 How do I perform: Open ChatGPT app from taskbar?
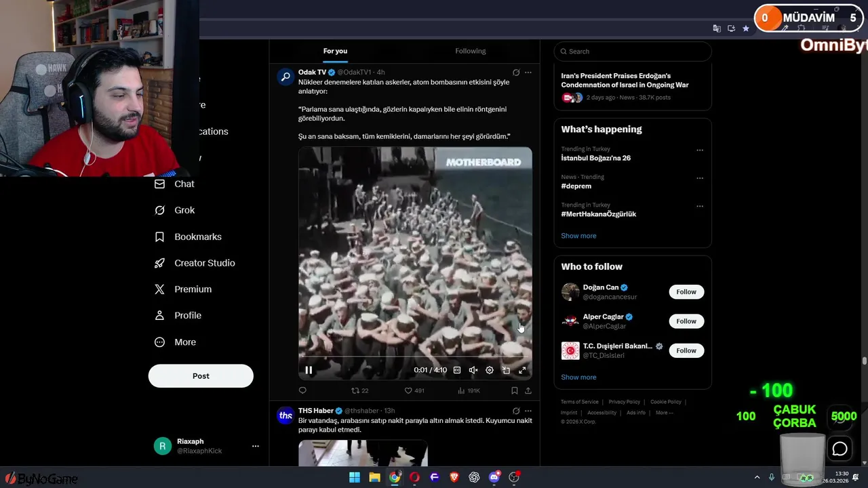pyautogui.click(x=474, y=478)
